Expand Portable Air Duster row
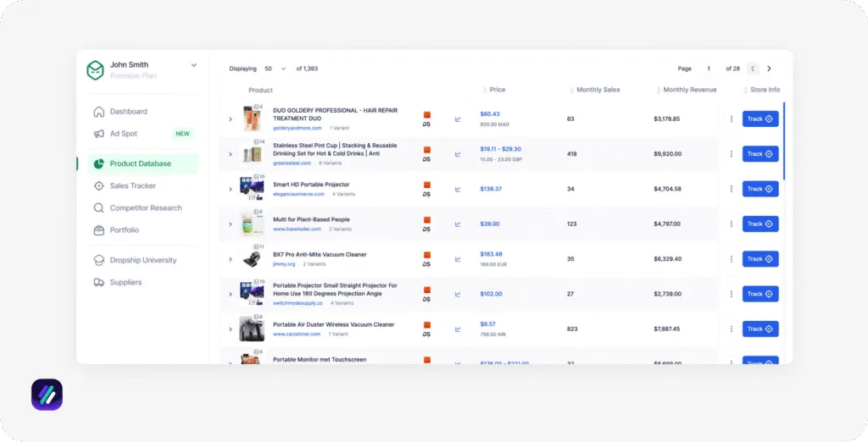Image resolution: width=868 pixels, height=442 pixels. tap(231, 329)
